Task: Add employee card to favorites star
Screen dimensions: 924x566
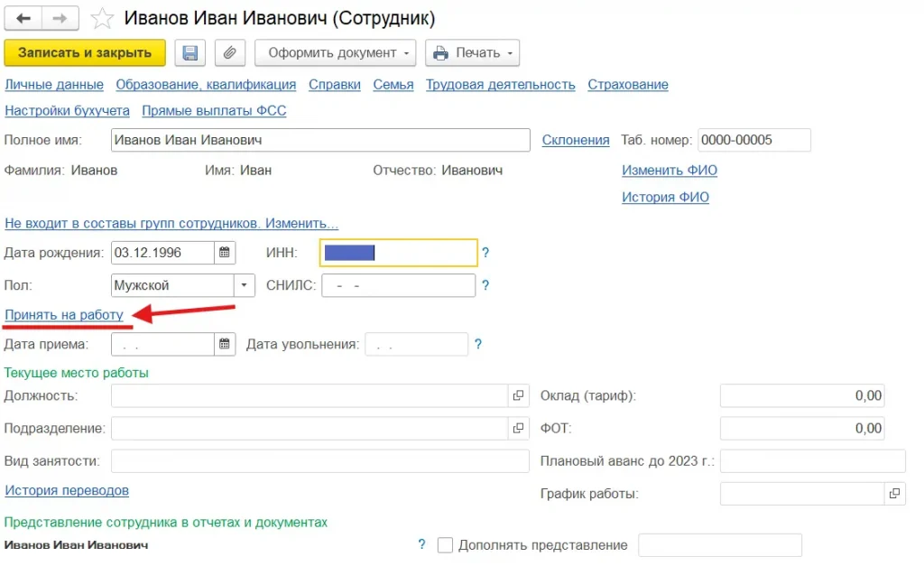Action: pos(103,18)
